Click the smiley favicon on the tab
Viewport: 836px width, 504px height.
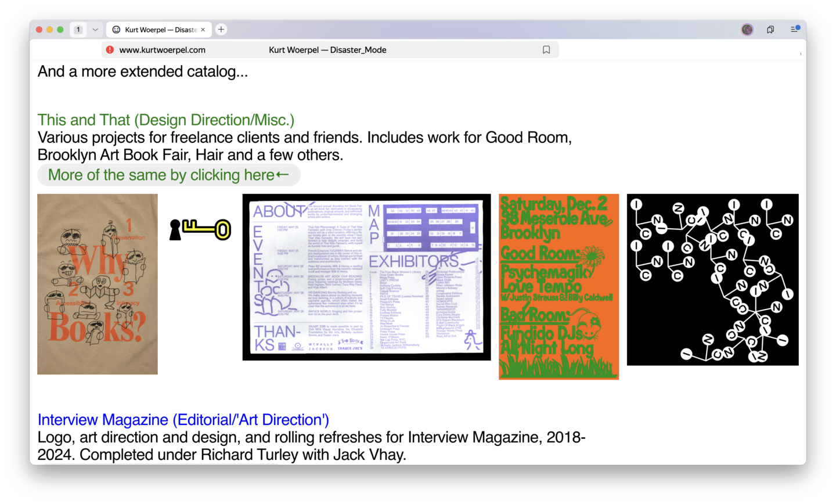click(x=116, y=30)
